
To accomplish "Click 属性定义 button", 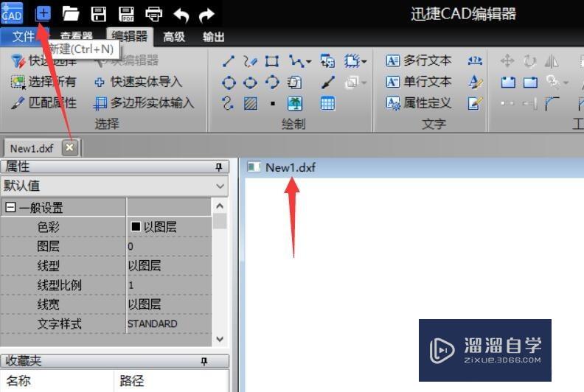I will 419,102.
